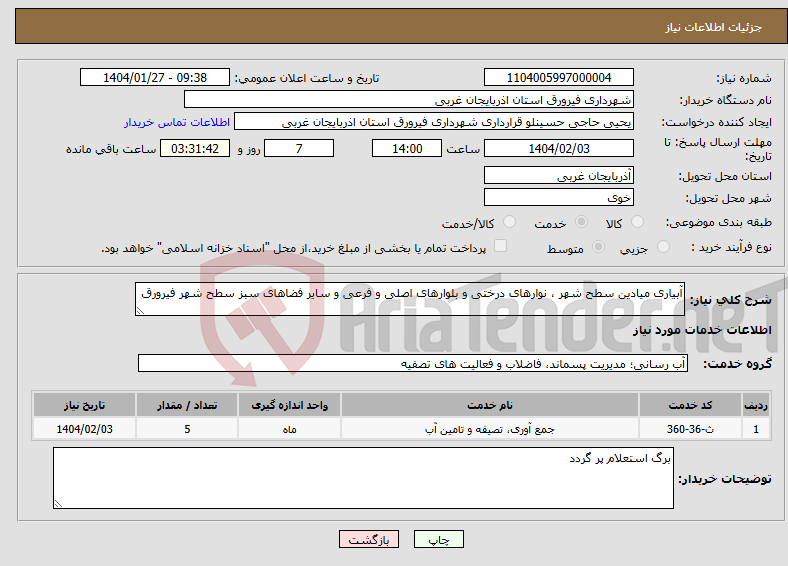Image resolution: width=788 pixels, height=566 pixels.
Task: Click the remaining days field showing 7
Action: (x=299, y=148)
